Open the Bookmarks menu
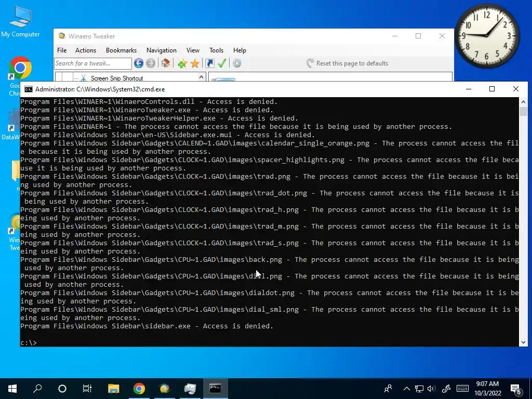 click(121, 50)
